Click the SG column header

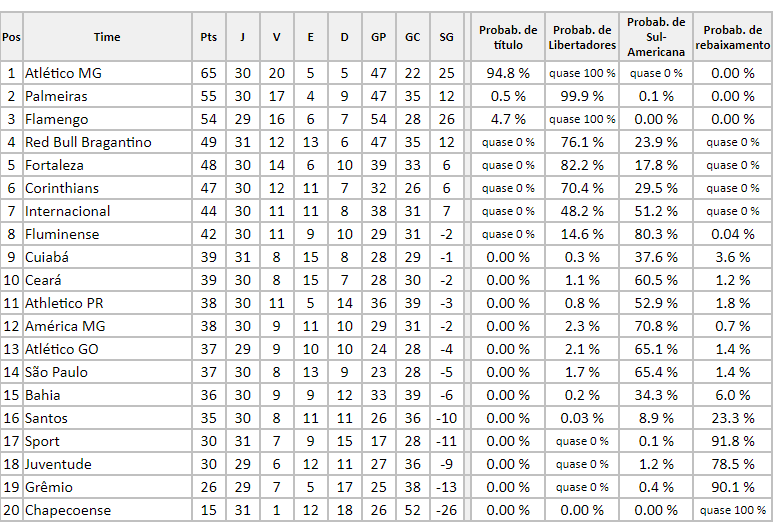(446, 37)
